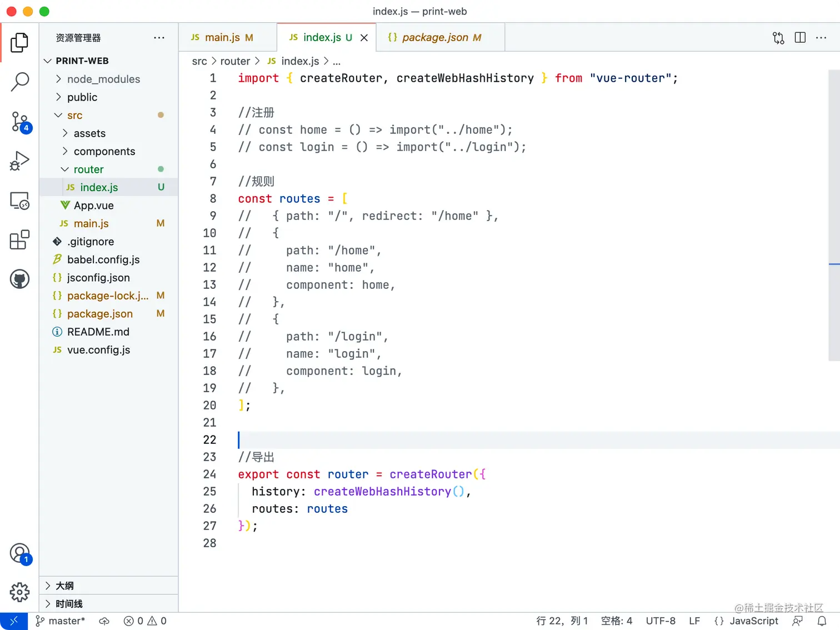Image resolution: width=840 pixels, height=630 pixels.
Task: Open package-lock.json file
Action: pos(109,296)
